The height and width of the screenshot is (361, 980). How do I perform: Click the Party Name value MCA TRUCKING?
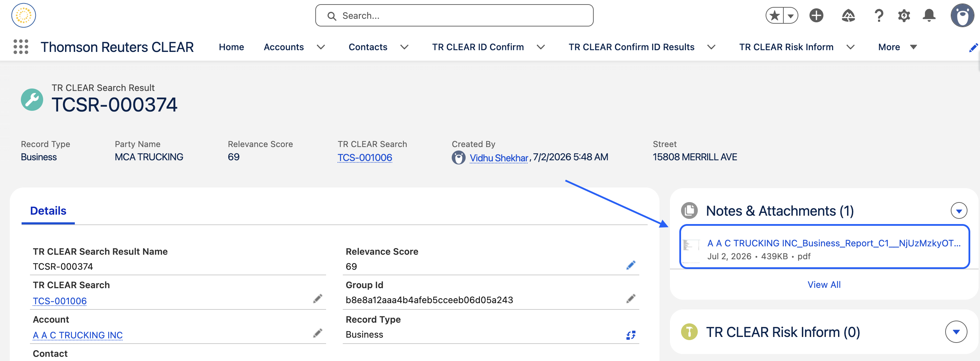point(149,157)
